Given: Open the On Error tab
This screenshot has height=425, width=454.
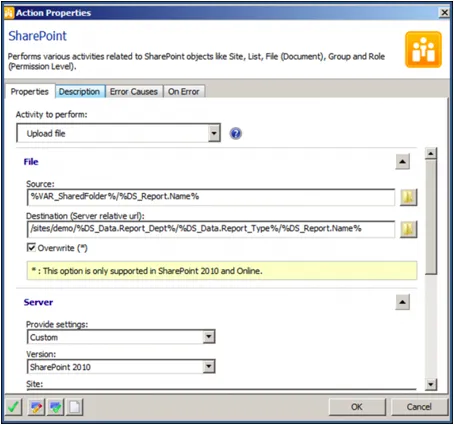Looking at the screenshot, I should tap(184, 92).
